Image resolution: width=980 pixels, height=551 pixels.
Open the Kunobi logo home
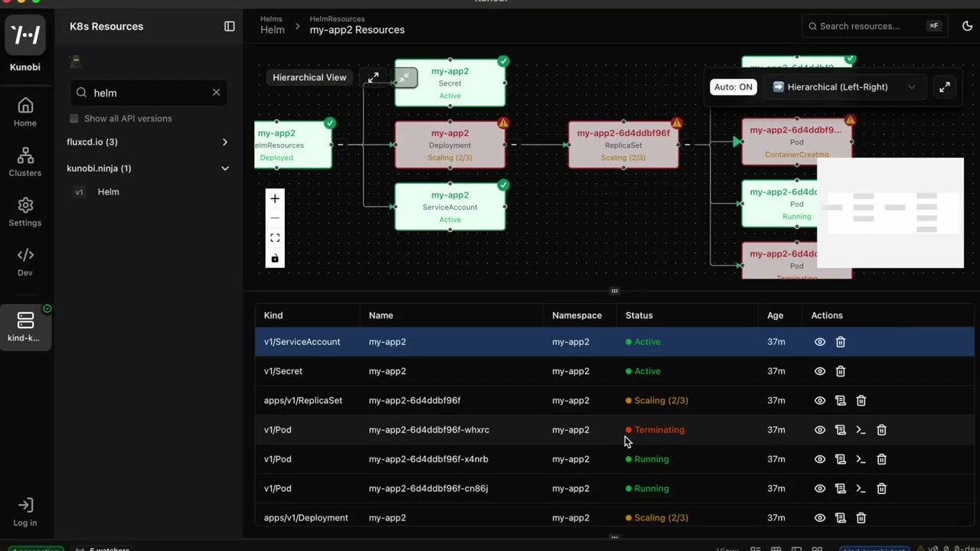pyautogui.click(x=25, y=35)
